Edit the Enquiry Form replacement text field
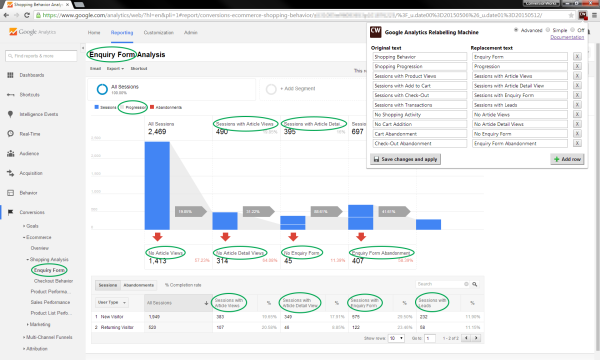 [x=520, y=57]
